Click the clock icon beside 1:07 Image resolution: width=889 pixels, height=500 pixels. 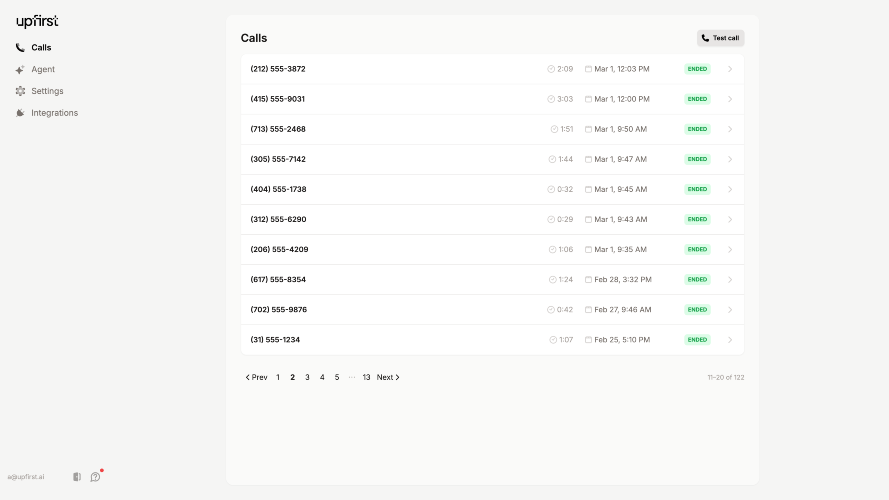[x=553, y=340]
